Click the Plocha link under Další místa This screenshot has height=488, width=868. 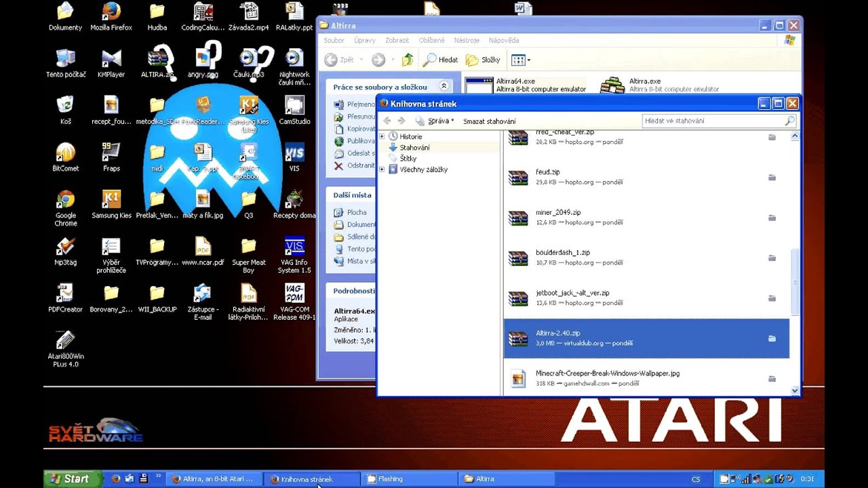pos(357,212)
